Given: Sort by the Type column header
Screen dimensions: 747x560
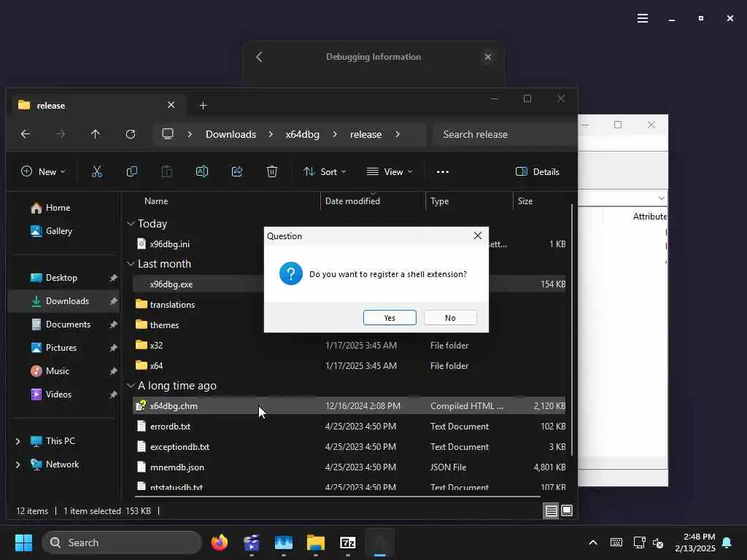Looking at the screenshot, I should (x=439, y=201).
